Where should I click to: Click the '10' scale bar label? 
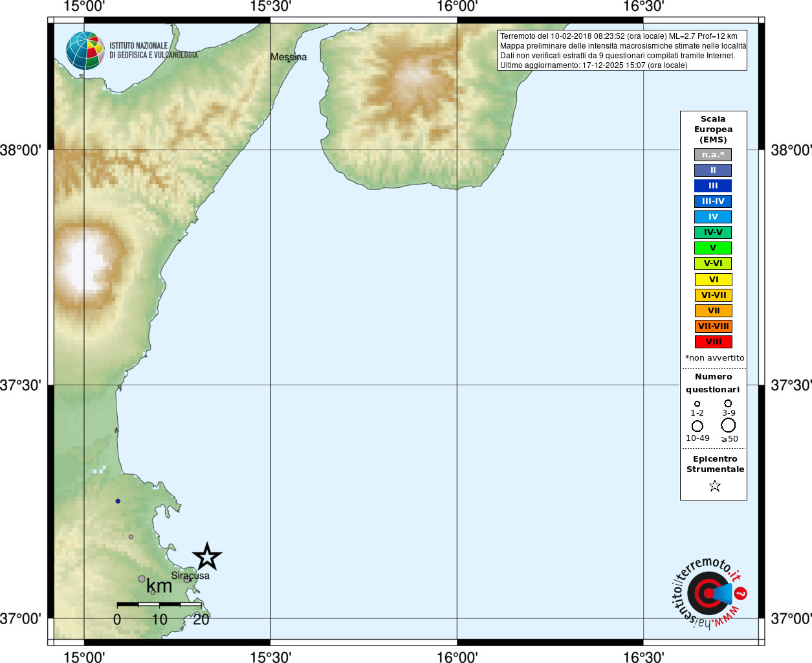[x=159, y=620]
